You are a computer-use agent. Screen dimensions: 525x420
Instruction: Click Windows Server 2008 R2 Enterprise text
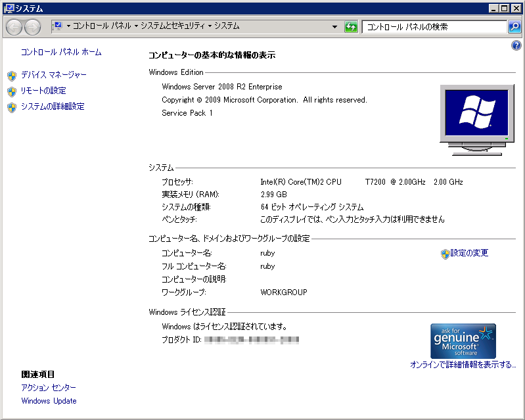tap(222, 87)
